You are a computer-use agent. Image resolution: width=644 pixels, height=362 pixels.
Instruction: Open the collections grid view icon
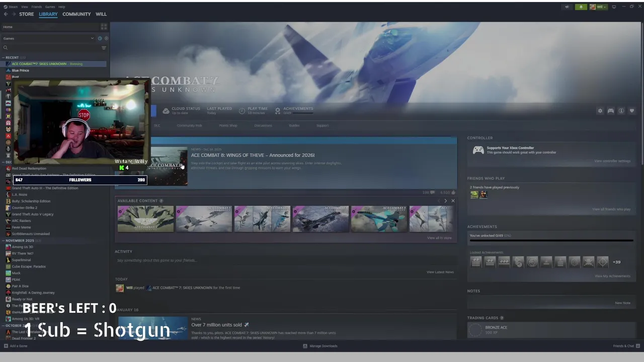104,27
